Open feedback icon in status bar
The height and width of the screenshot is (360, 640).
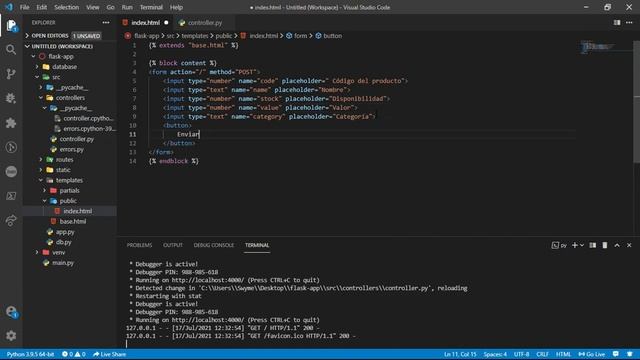tap(616, 354)
